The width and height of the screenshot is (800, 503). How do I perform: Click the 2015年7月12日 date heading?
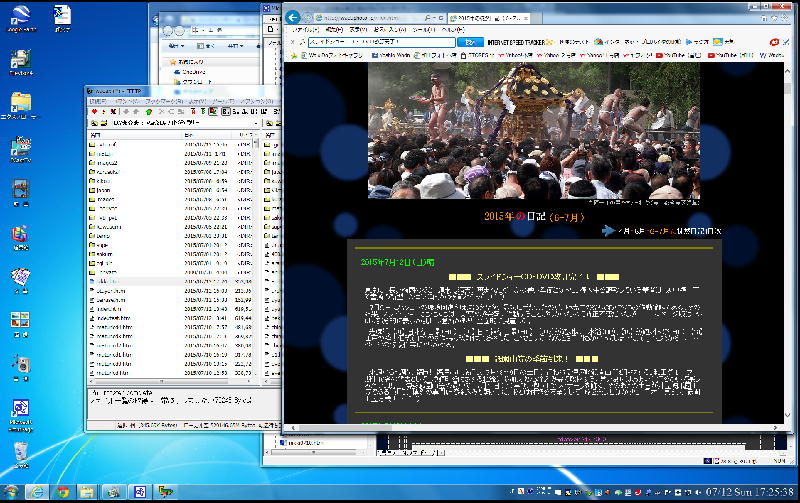pyautogui.click(x=397, y=262)
